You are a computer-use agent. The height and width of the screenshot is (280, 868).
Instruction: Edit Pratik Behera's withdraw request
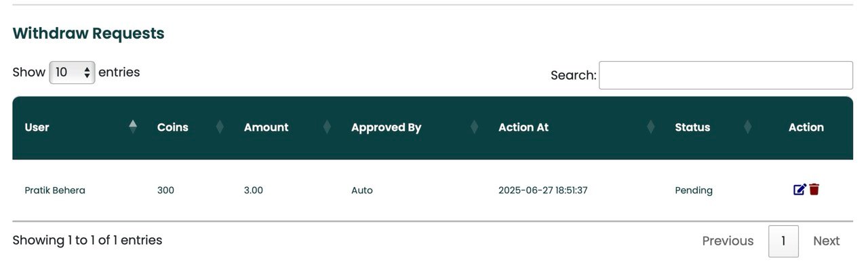tap(800, 190)
